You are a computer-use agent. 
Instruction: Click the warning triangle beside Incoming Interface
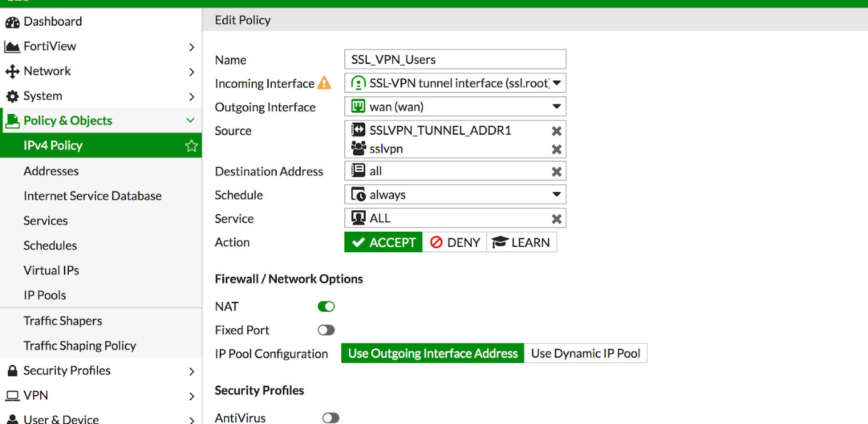(x=324, y=83)
